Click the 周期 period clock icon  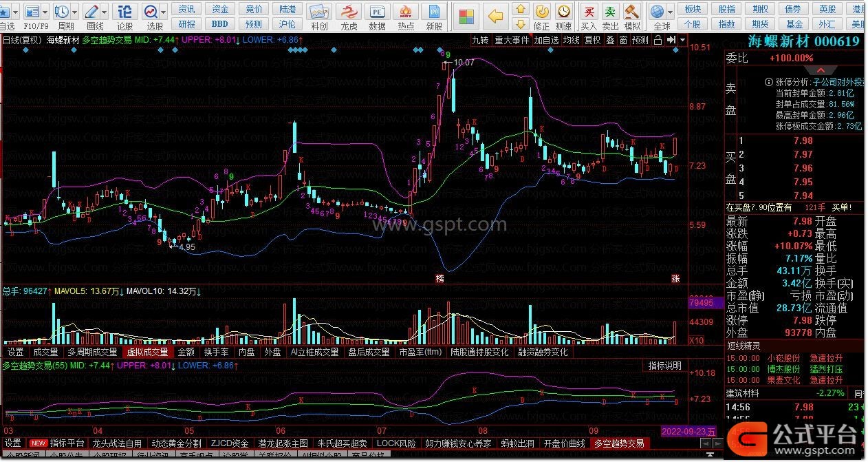coord(62,12)
